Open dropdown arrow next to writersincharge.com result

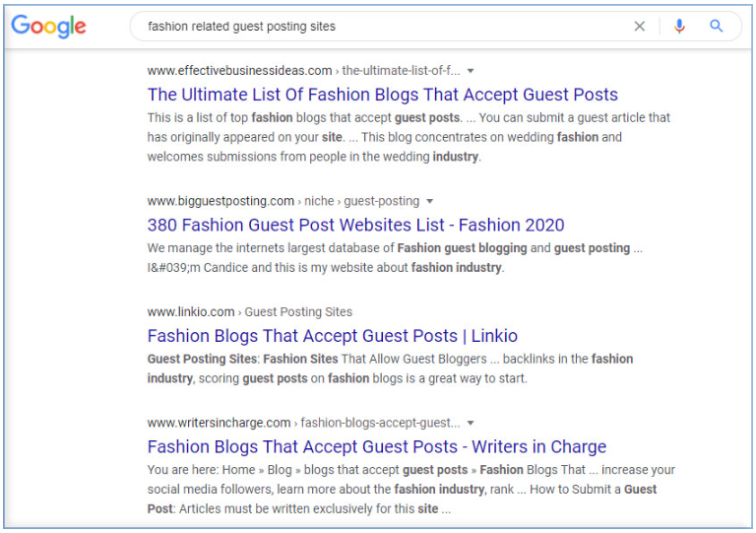point(471,423)
